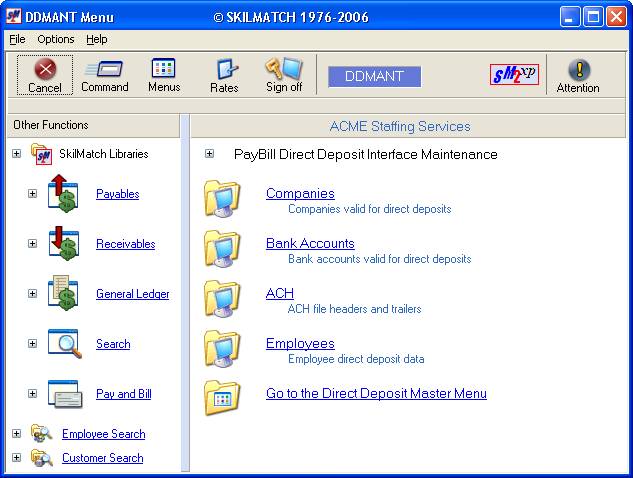
Task: Expand the SkilMatch Libraries node
Action: pos(16,153)
